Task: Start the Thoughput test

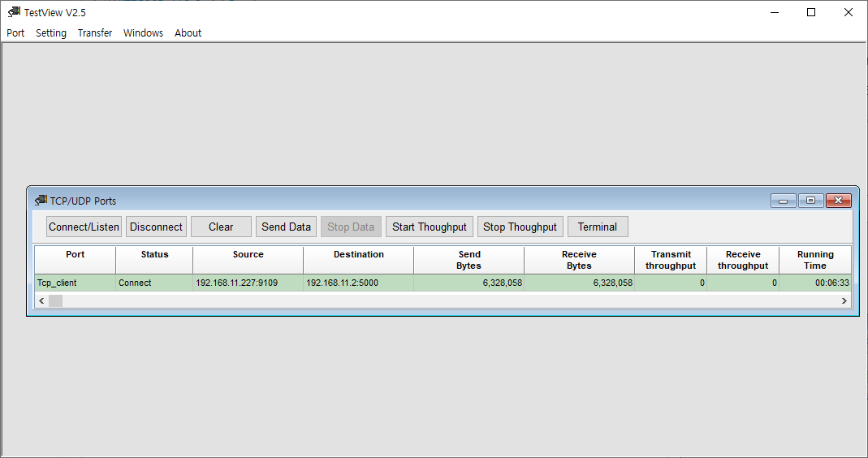Action: pos(430,227)
